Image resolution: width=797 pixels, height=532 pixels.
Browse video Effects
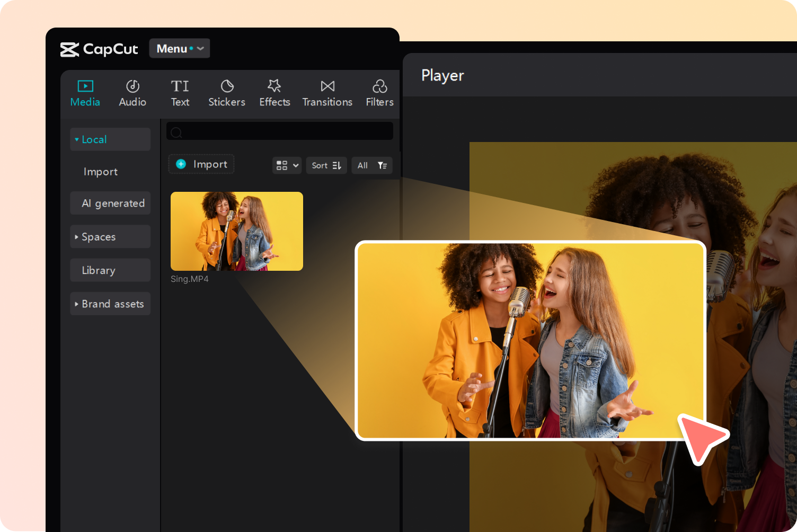tap(274, 93)
